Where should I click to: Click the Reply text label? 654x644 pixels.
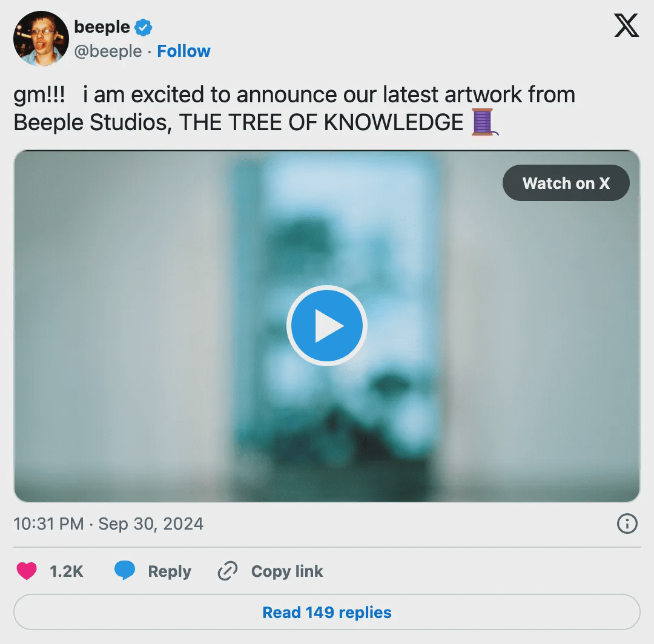170,571
